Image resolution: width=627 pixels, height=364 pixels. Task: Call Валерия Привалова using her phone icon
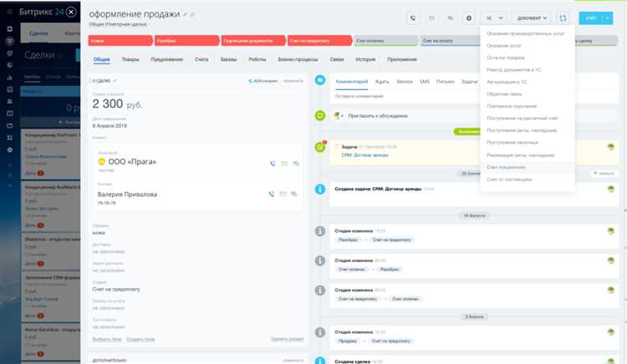pos(272,194)
